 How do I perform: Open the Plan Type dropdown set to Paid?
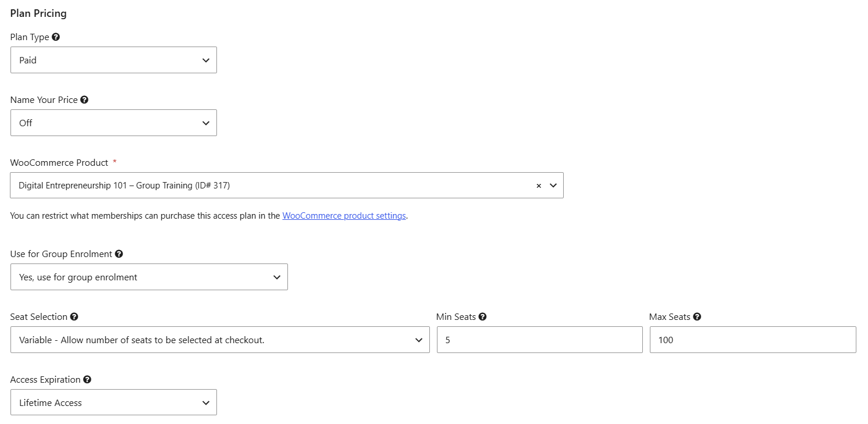coord(113,60)
